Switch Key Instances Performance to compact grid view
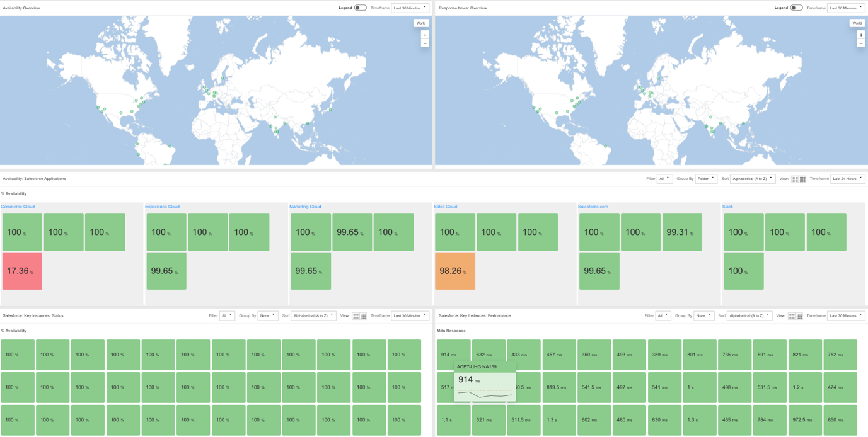Image resolution: width=868 pixels, height=437 pixels. pos(800,316)
